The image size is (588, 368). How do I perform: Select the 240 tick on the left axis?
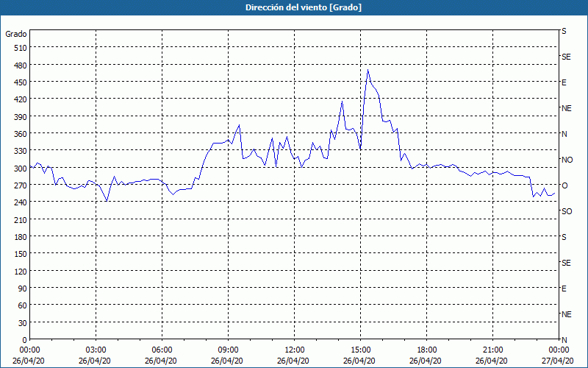click(x=21, y=202)
